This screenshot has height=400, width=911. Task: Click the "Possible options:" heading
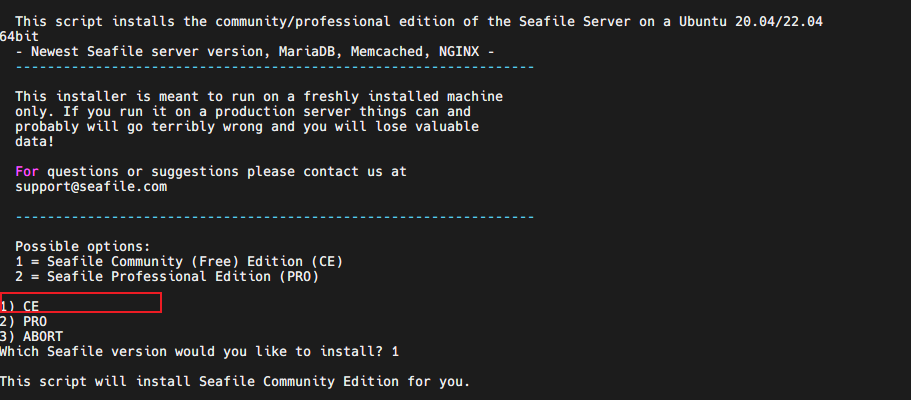(x=83, y=247)
